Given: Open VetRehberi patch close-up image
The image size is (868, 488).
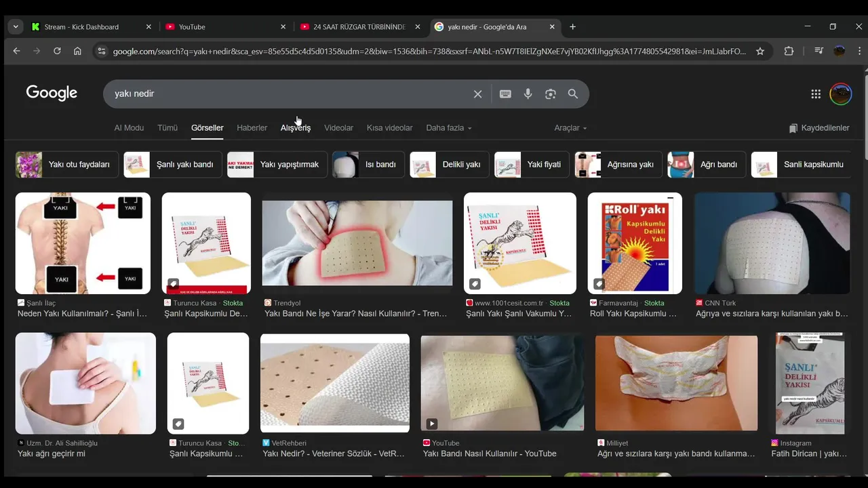Looking at the screenshot, I should 335,384.
